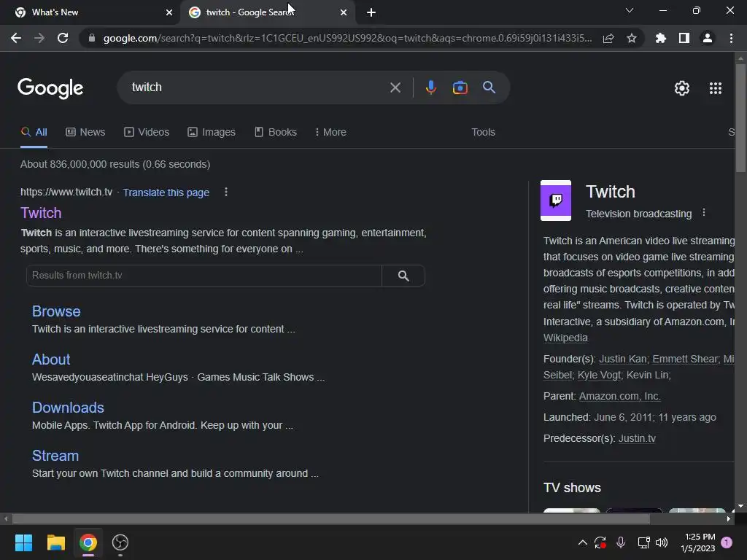Close the What's New tab

click(169, 12)
